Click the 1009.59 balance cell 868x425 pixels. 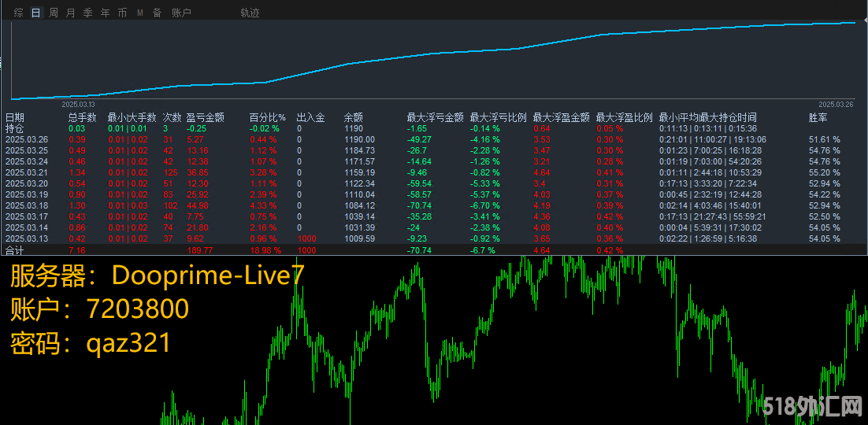[x=359, y=239]
